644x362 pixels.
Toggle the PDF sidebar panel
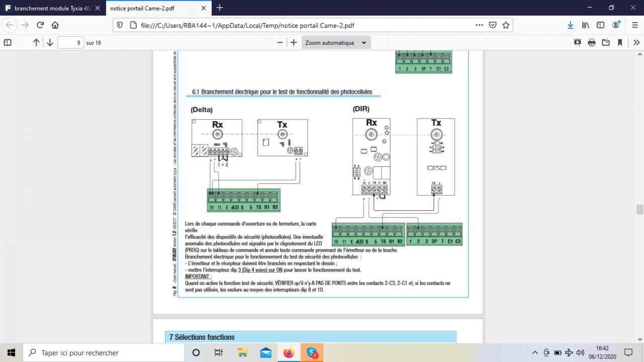point(8,43)
